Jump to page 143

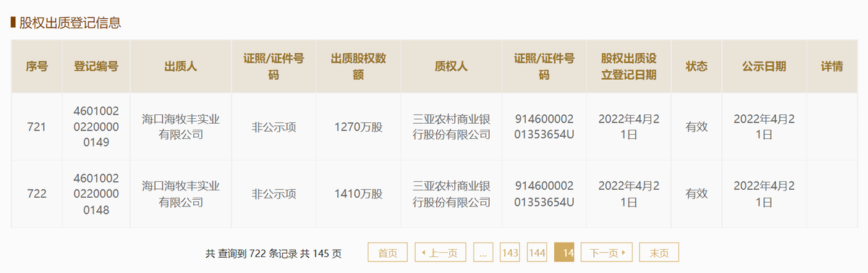coord(510,253)
